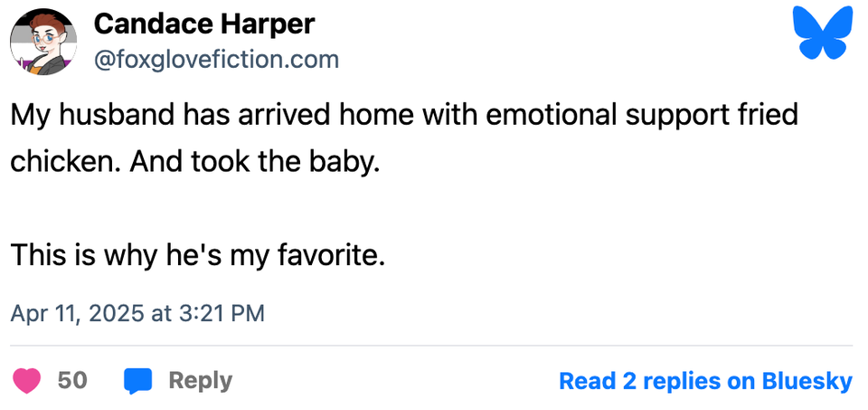This screenshot has width=868, height=410.
Task: Click the word "Bluesky" in replies link
Action: coord(808,381)
